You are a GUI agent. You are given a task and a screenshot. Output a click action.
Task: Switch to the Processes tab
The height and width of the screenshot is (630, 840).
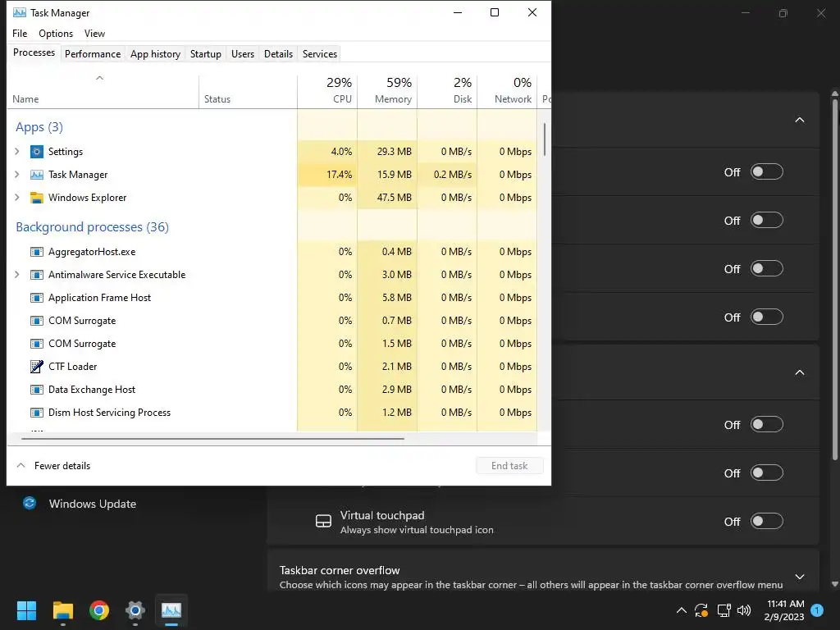click(34, 52)
